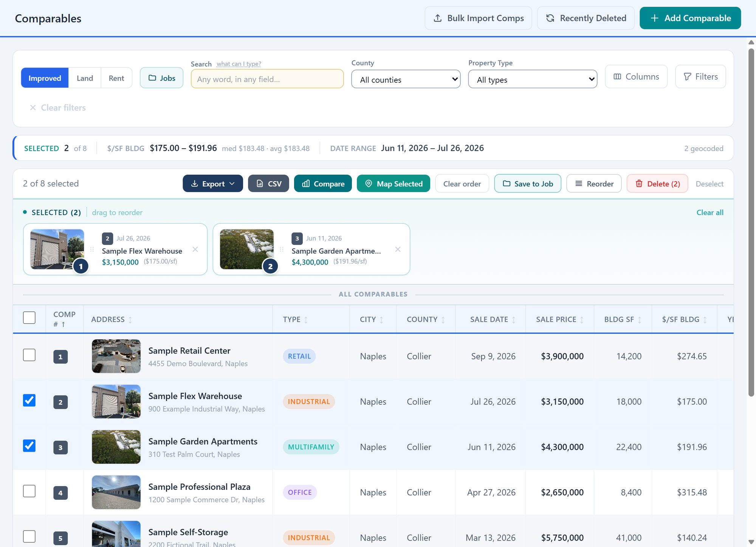Open the Filters panel
This screenshot has width=756, height=547.
(x=700, y=76)
